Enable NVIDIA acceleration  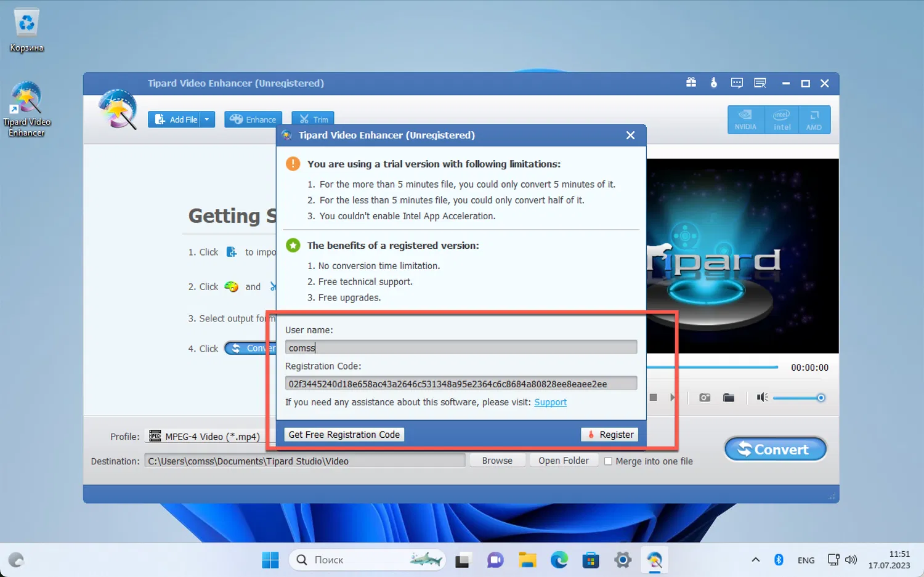point(745,119)
